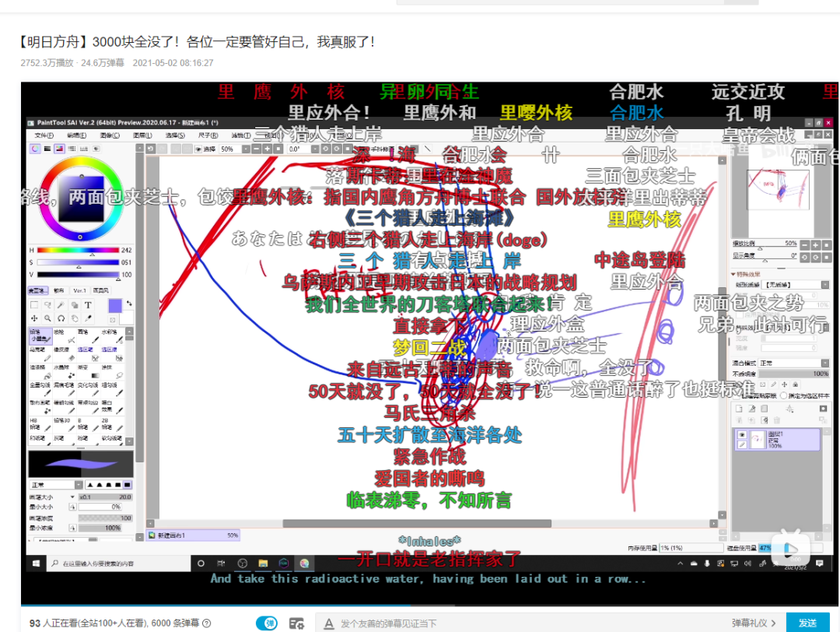Pick the 橡皮擦 eraser brush
Viewport: 840px width, 632px height.
click(x=65, y=354)
